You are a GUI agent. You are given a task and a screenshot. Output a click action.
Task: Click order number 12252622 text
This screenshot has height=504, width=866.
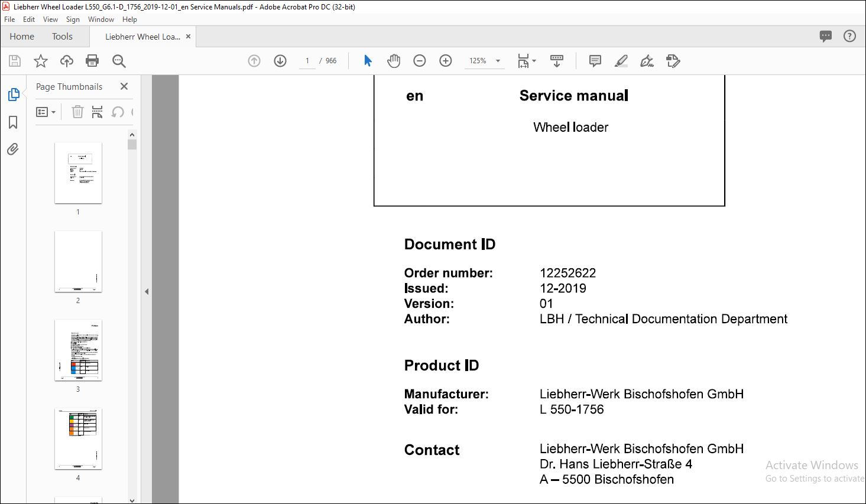pos(567,273)
